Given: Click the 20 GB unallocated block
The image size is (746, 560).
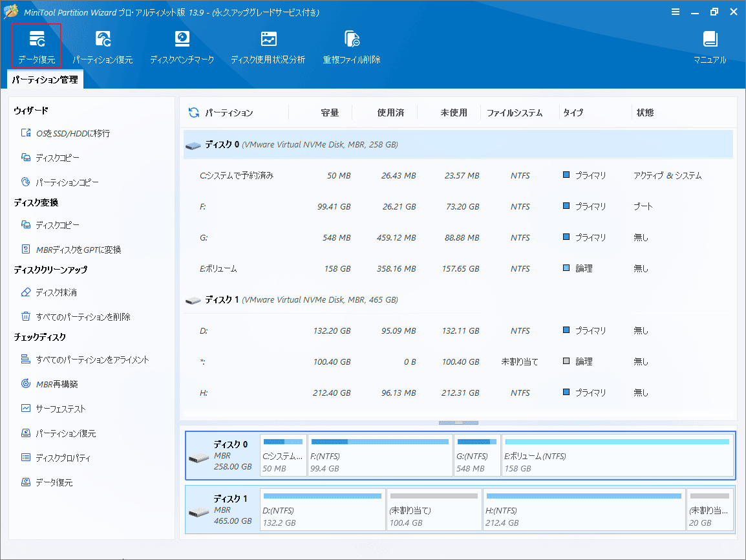Looking at the screenshot, I should point(710,510).
